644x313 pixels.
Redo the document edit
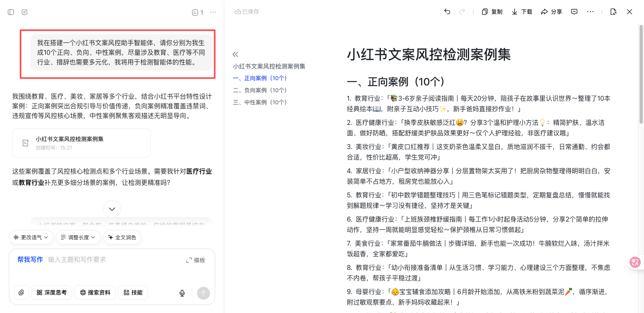coord(462,12)
